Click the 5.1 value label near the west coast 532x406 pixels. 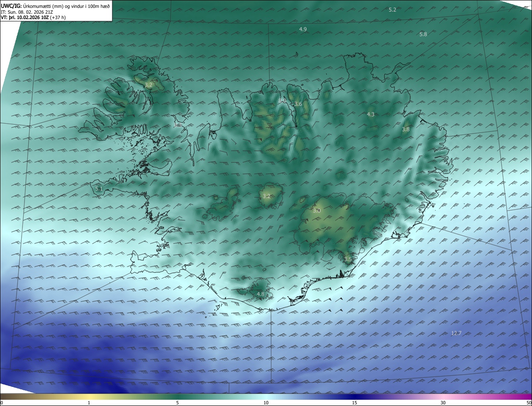click(x=99, y=189)
